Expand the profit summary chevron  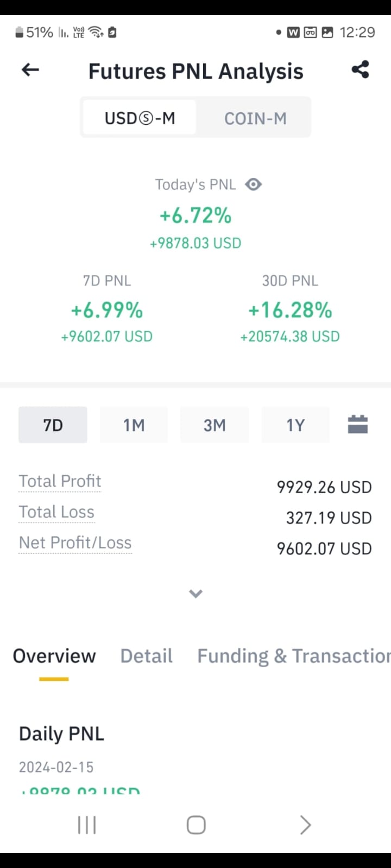coord(195,593)
